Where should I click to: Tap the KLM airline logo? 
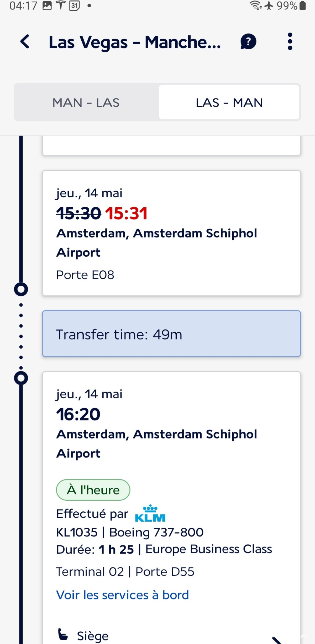pos(150,513)
